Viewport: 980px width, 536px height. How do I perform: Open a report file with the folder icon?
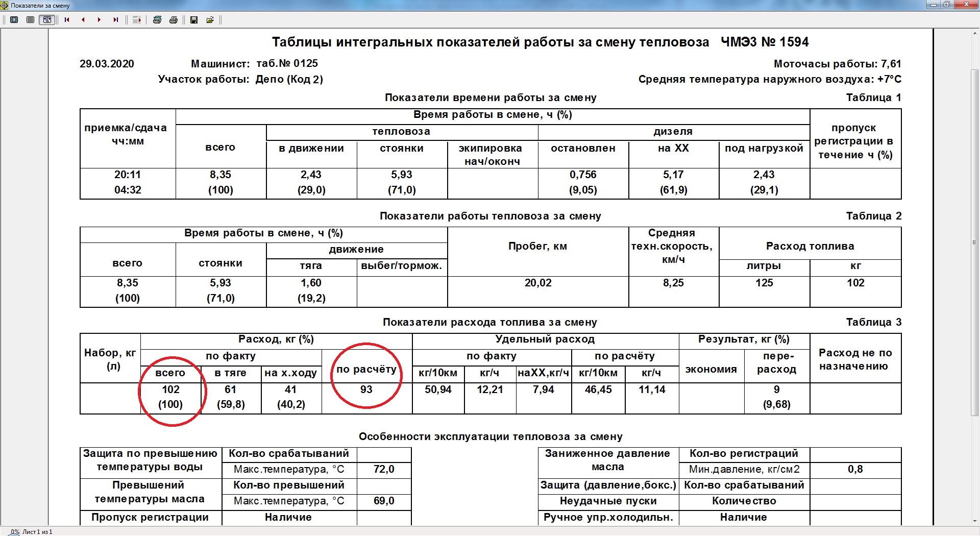point(210,20)
